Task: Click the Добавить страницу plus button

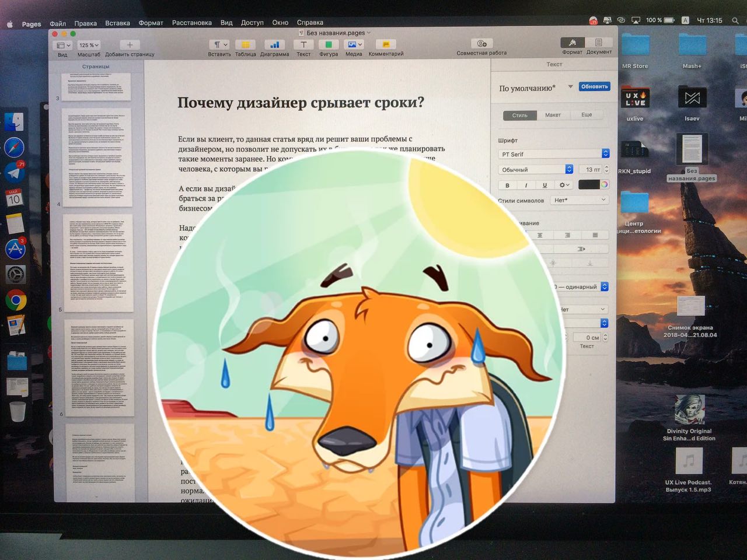Action: coord(130,45)
